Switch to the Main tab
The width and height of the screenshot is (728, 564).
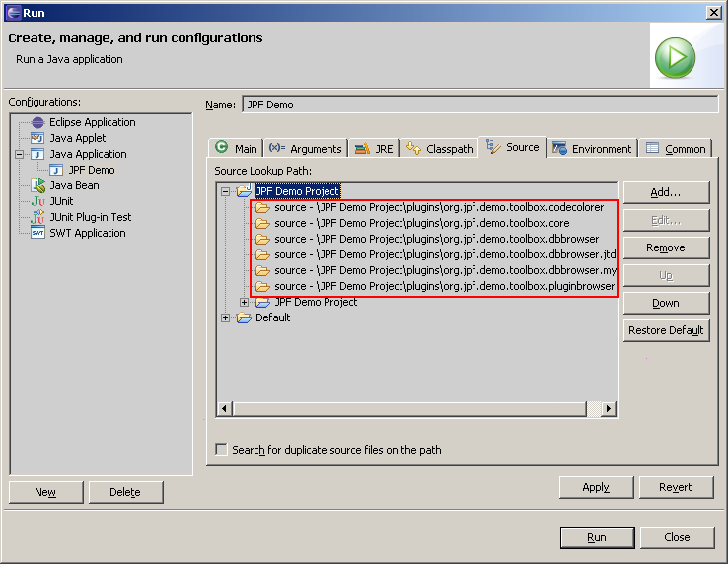[x=236, y=149]
